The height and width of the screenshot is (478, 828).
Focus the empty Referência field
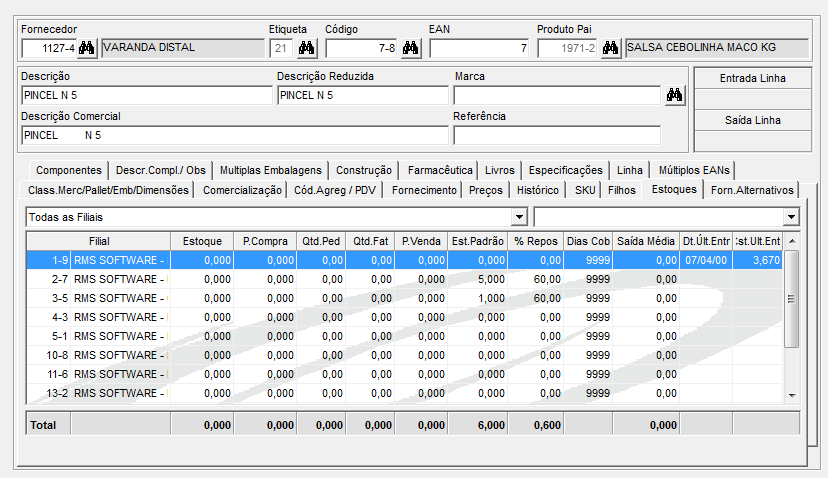(x=557, y=136)
